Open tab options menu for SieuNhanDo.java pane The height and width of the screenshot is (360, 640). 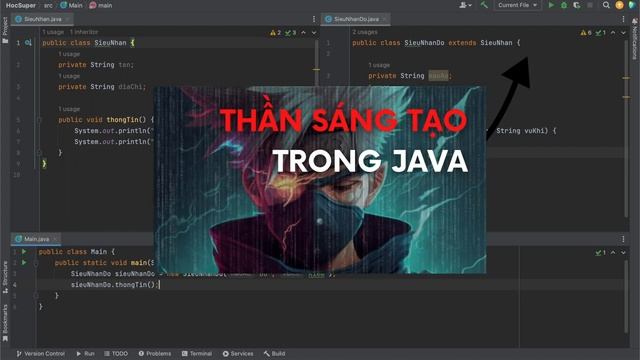623,19
